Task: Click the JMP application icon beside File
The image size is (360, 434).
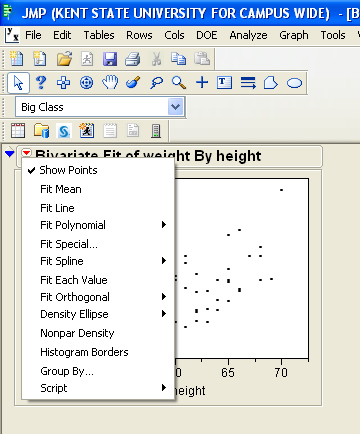Action: pos(12,35)
